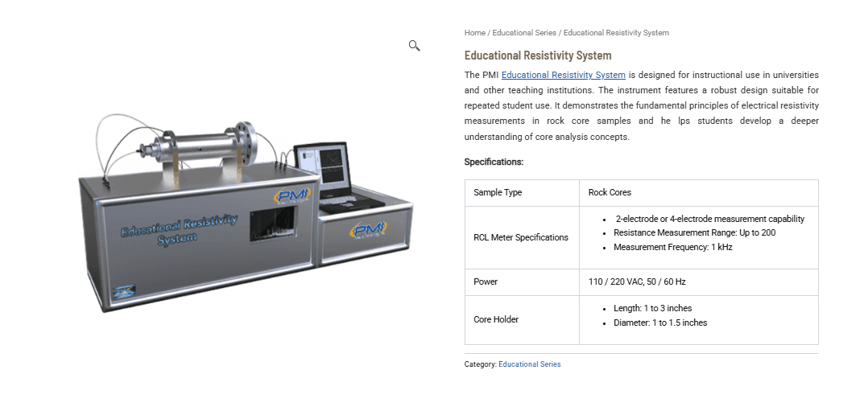Click the Resistance Measurement Range: Up to 200 line
Image resolution: width=868 pixels, height=411 pixels.
point(695,233)
